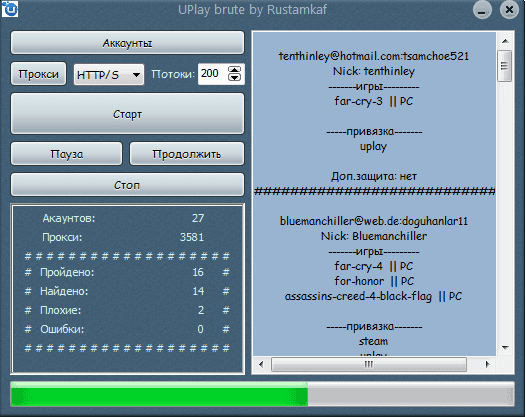
Task: Decrease the Потоки thread count with down arrow
Action: click(x=234, y=77)
